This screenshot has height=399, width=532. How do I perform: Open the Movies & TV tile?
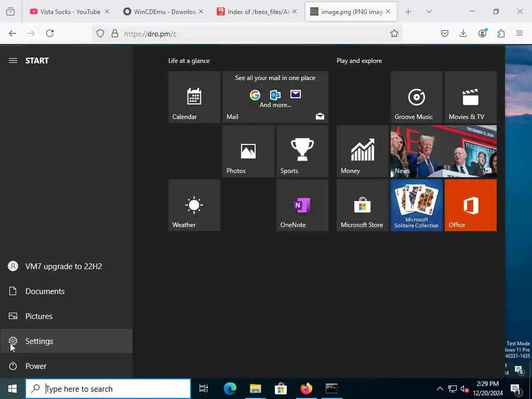click(471, 97)
